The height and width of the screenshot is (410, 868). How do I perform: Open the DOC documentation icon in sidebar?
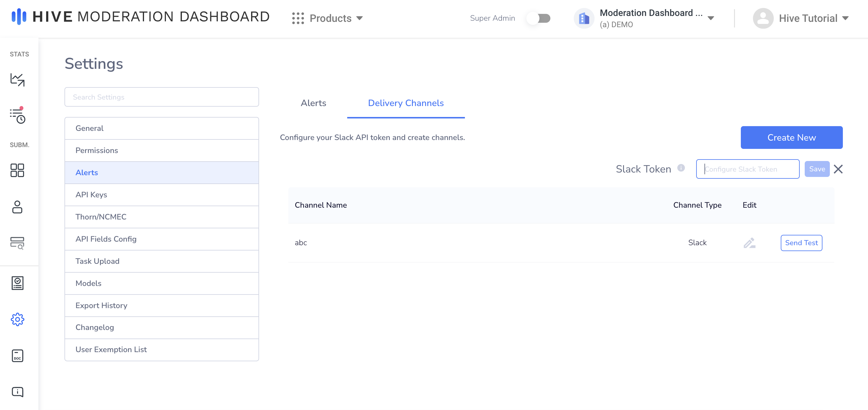(x=17, y=355)
